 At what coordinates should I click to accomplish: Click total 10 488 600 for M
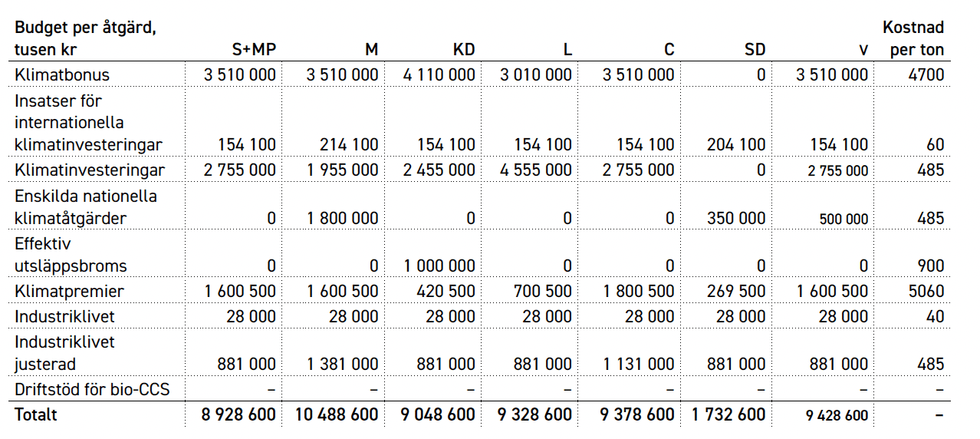(337, 414)
